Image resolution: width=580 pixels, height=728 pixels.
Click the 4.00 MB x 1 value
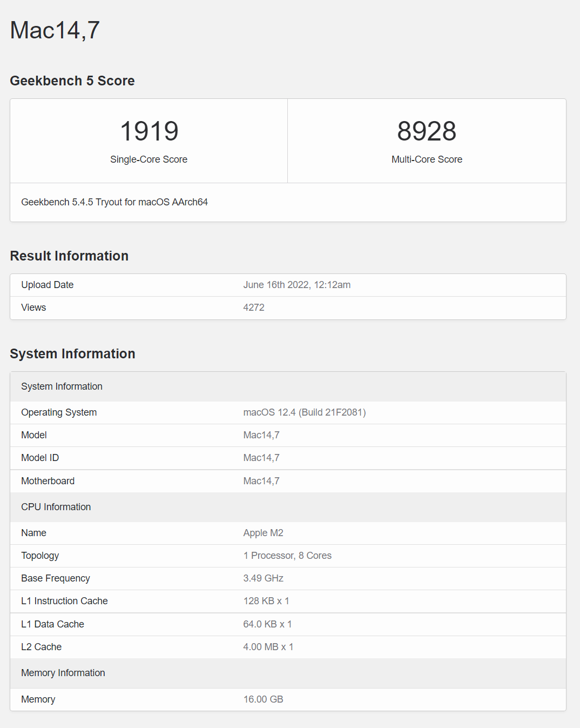[268, 647]
